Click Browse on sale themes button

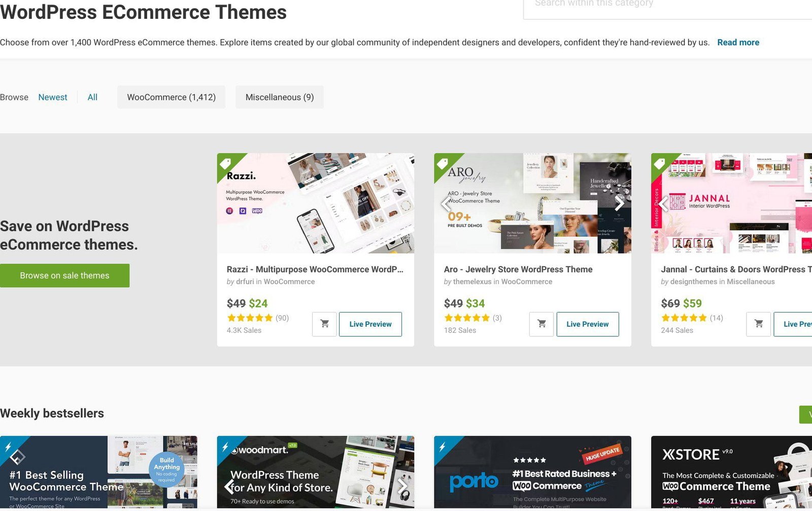[x=64, y=276]
